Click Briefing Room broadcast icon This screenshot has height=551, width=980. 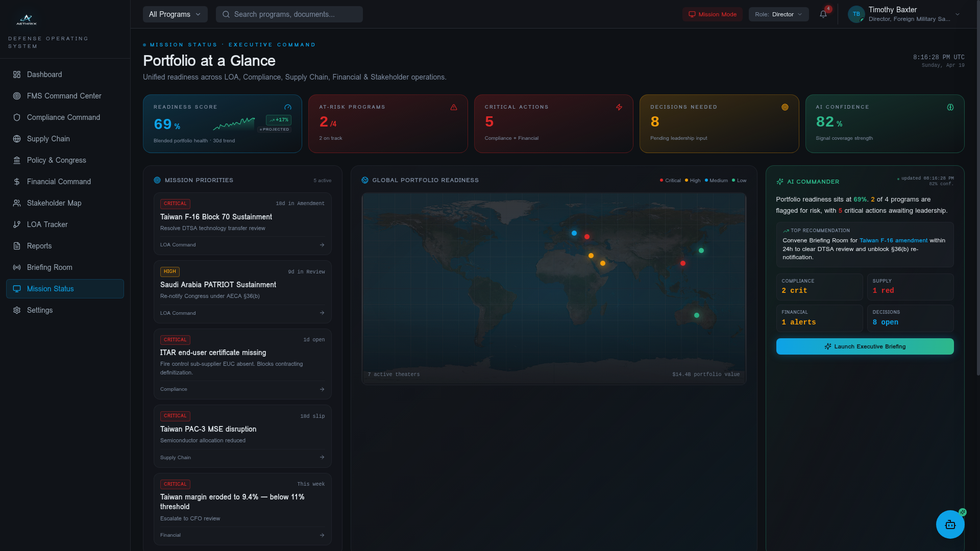pyautogui.click(x=17, y=267)
